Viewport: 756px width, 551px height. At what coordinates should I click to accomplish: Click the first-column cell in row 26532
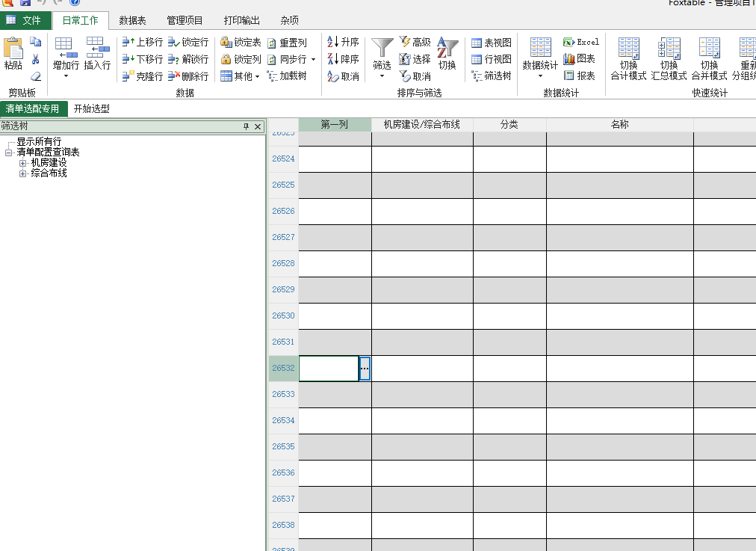tap(329, 369)
